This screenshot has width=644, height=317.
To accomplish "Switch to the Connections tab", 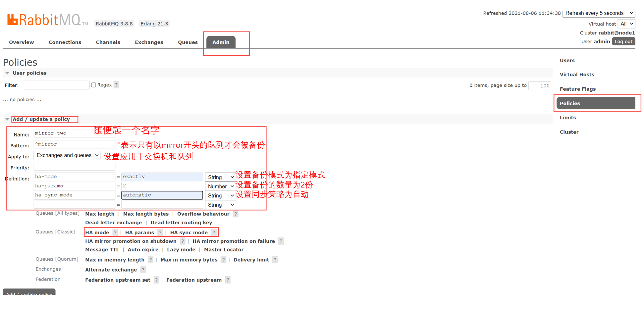I will tap(65, 42).
